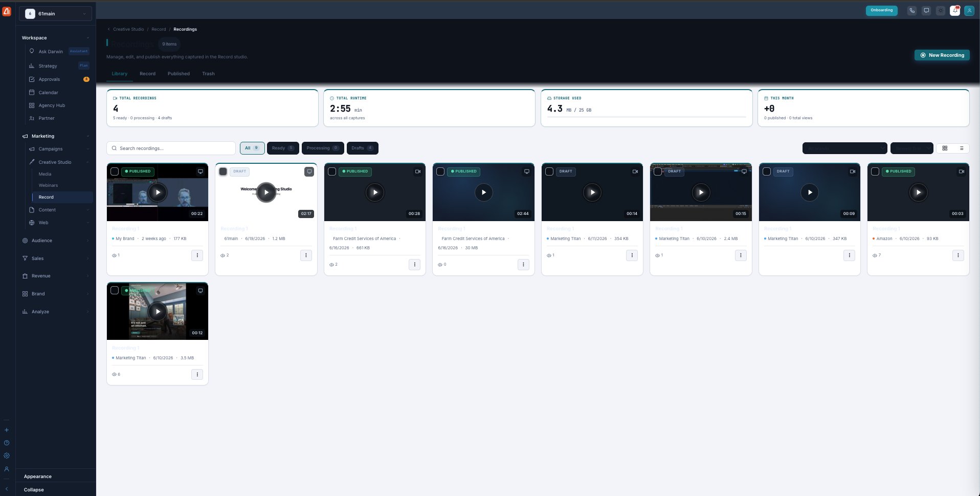Click the help question mark icon in left rail

click(x=7, y=443)
